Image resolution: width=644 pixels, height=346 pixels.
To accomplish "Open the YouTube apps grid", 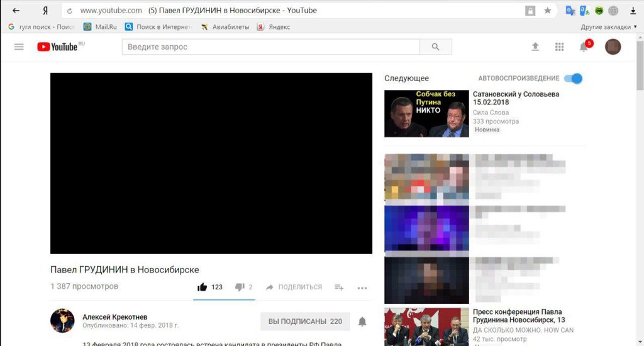I will [x=559, y=47].
